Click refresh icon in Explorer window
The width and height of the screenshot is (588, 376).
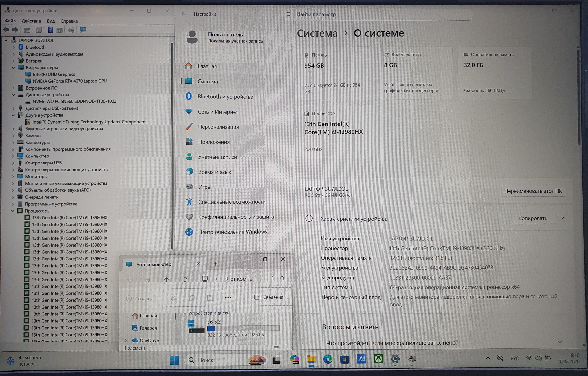coord(185,279)
